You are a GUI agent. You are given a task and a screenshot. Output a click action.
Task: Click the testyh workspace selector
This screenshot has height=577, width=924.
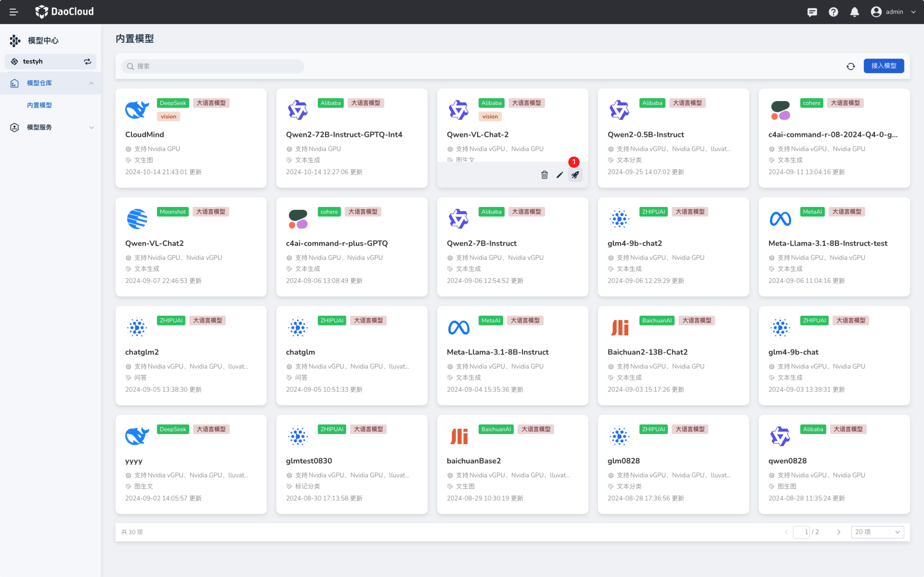pyautogui.click(x=51, y=62)
